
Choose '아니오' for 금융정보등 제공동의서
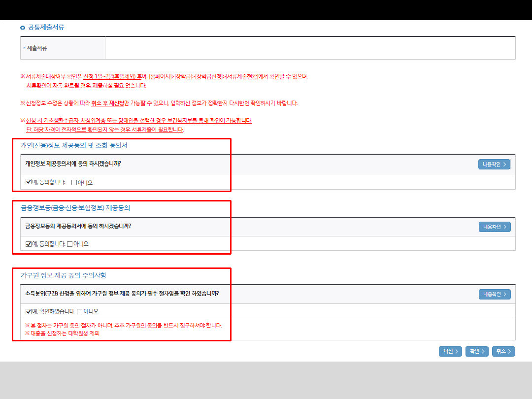70,244
